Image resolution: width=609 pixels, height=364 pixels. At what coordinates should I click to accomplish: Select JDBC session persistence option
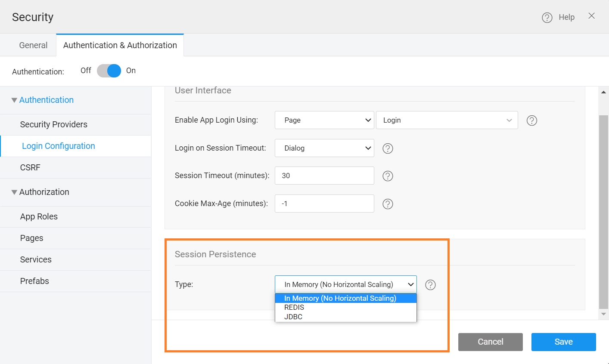[x=293, y=317]
